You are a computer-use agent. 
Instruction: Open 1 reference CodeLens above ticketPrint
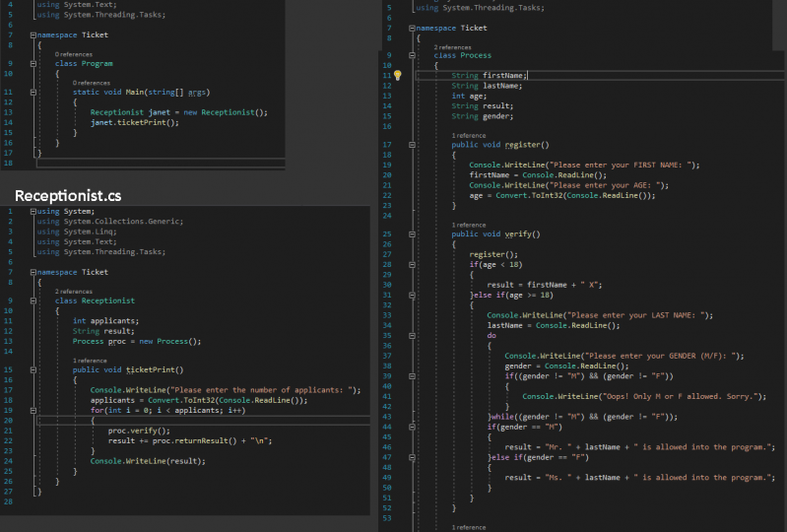[90, 361]
